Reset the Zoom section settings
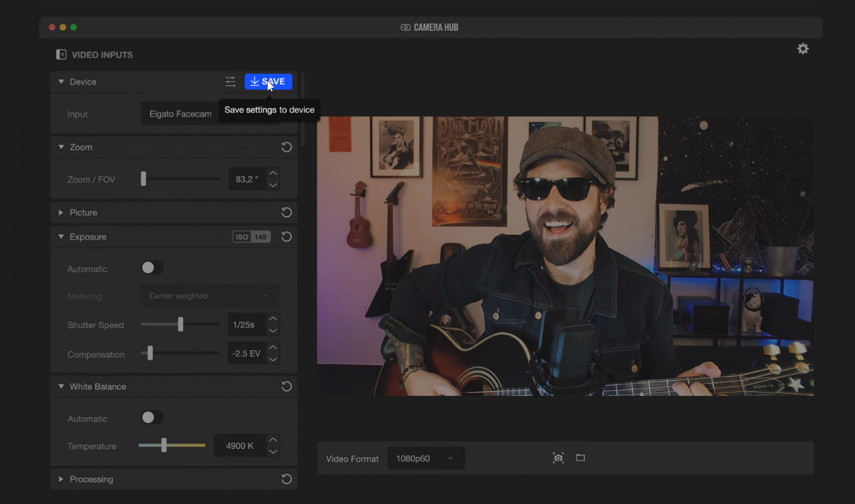 coord(287,147)
